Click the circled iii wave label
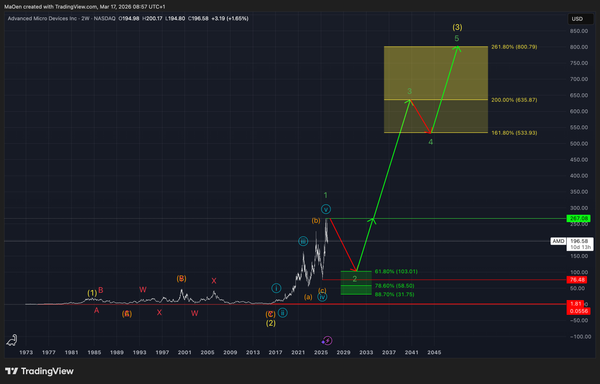This screenshot has width=600, height=384. tap(303, 241)
